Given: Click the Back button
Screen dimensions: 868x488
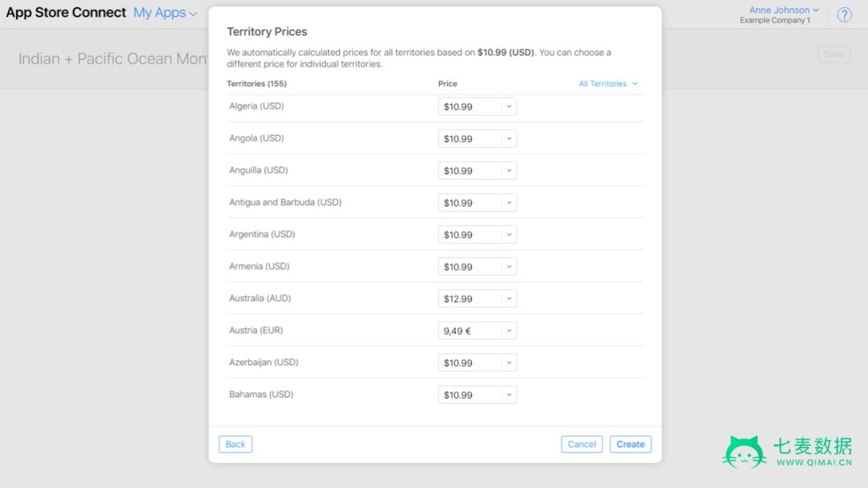Looking at the screenshot, I should click(235, 445).
